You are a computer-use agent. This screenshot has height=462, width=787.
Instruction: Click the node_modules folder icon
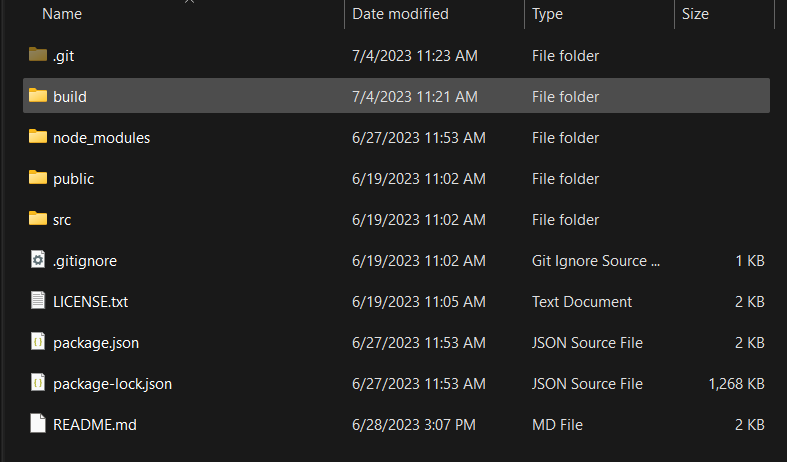point(38,137)
